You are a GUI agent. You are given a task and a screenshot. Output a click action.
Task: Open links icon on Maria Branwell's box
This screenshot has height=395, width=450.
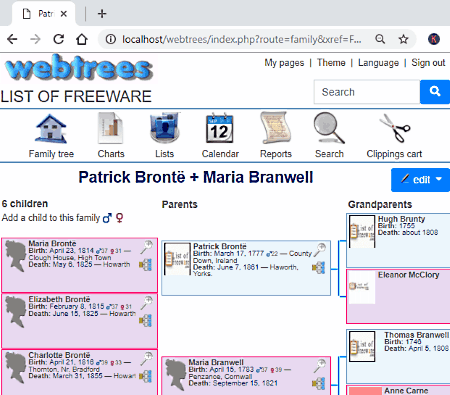[x=319, y=383]
